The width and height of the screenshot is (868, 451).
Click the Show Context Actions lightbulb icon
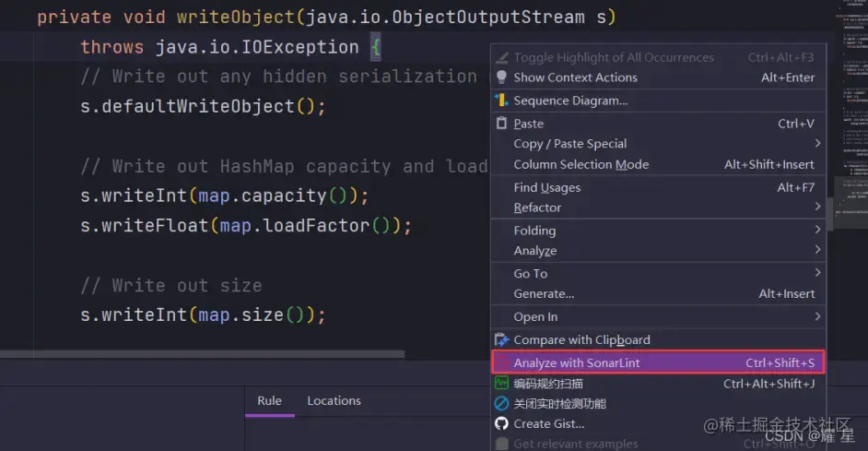(501, 77)
